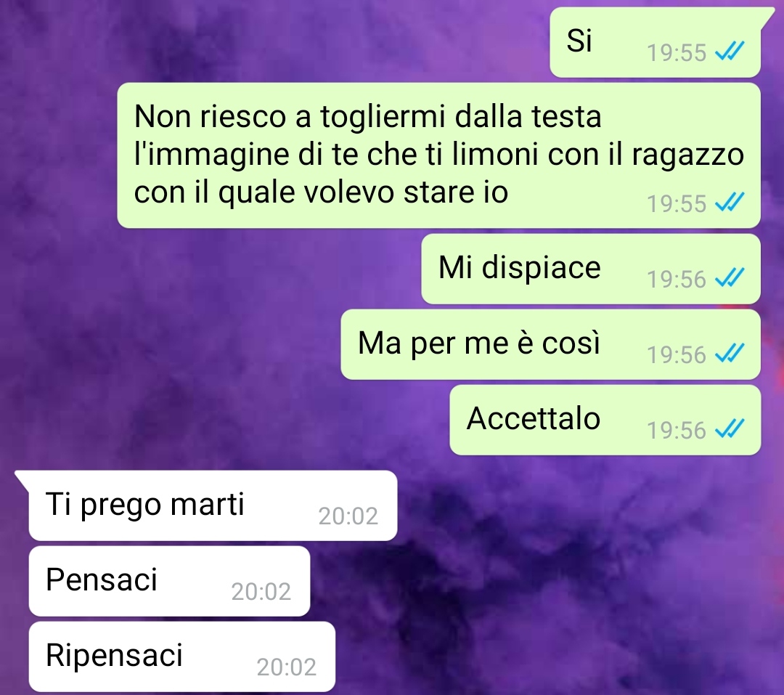Tap the 19:55 timestamp on 'Si' message
This screenshot has height=695, width=784.
(677, 52)
